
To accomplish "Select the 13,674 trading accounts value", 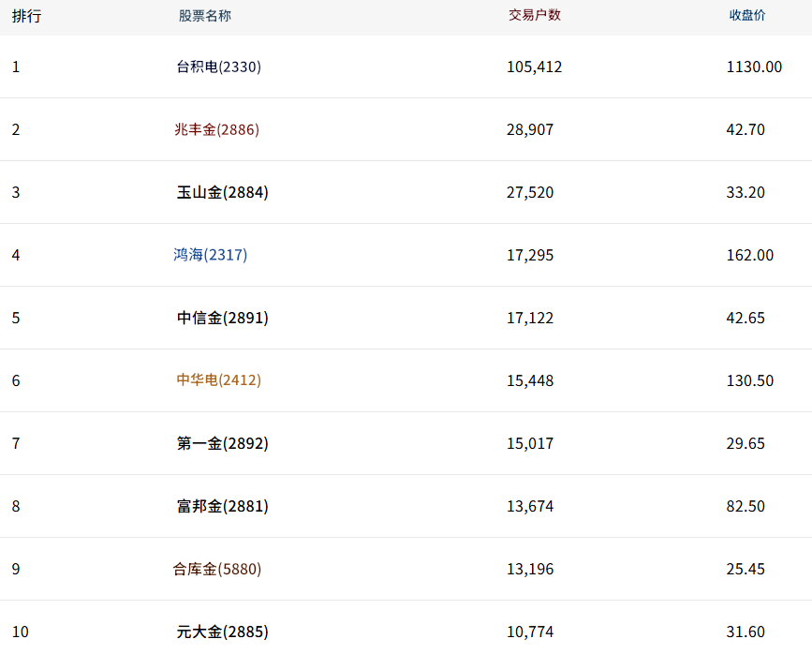I will (530, 506).
